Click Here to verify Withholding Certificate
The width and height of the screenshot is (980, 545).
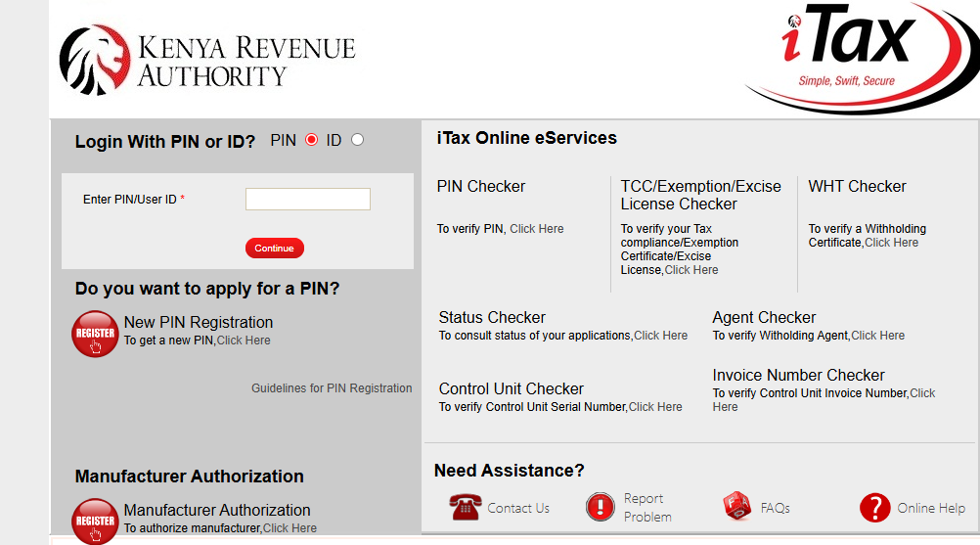tap(891, 243)
